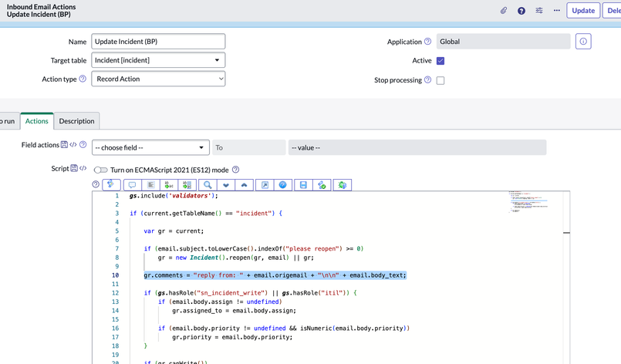Click the find previous up-chevron button
Viewport: 621px width, 364px height.
(x=244, y=185)
